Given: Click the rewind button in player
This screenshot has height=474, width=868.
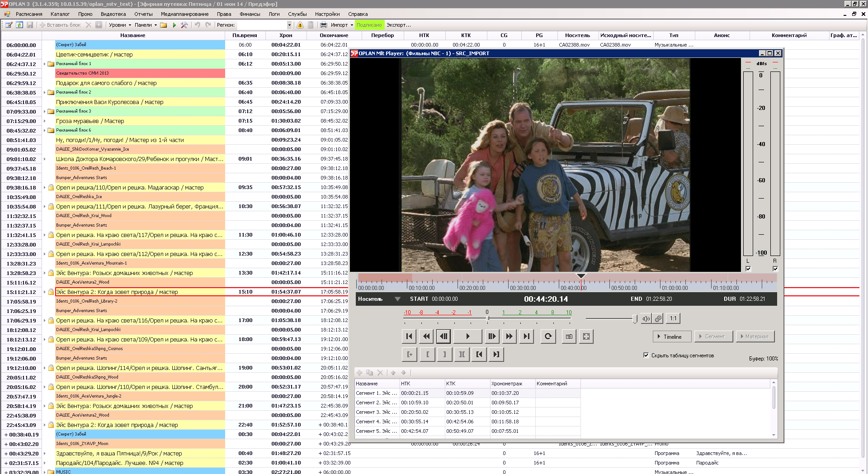Looking at the screenshot, I should 426,336.
